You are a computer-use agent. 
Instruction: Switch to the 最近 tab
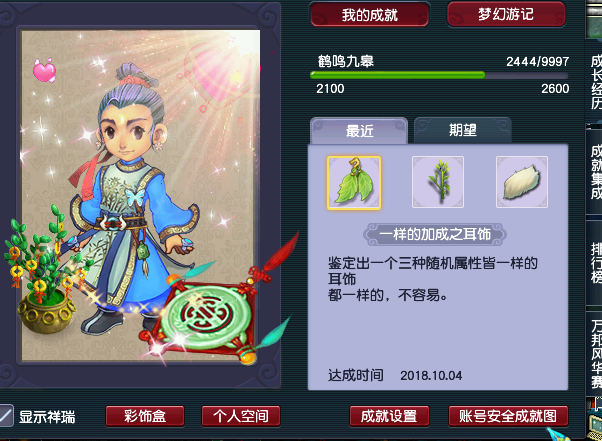(x=359, y=131)
